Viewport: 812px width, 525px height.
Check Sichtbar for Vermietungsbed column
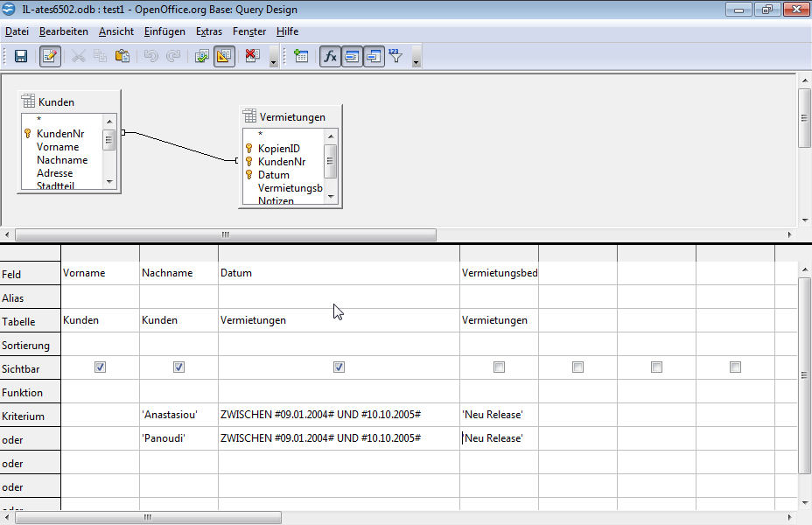(x=500, y=367)
